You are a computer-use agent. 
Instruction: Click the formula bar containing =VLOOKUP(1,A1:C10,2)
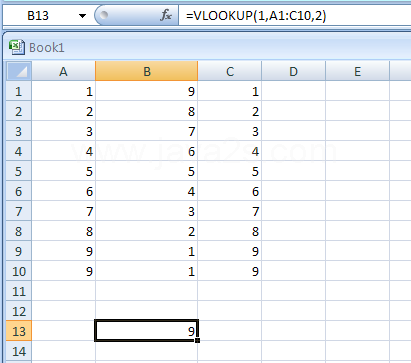[295, 16]
